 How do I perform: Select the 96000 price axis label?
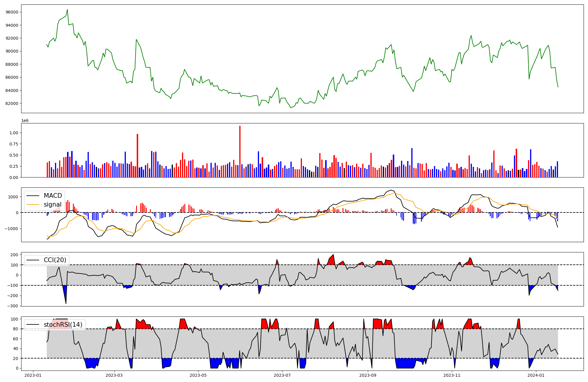(12, 12)
